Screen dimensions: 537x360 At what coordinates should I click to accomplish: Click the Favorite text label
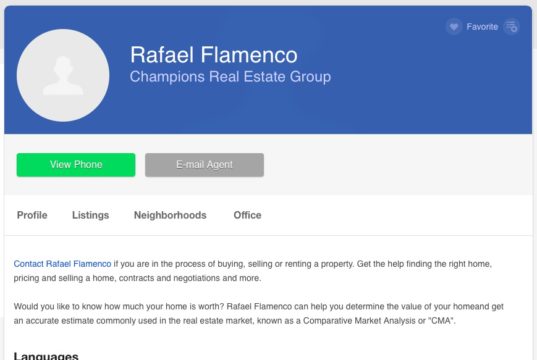pos(482,27)
